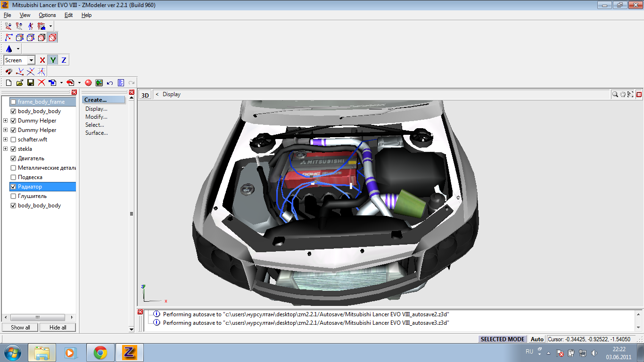Check the frame_body_frame visibility checkbox
Image resolution: width=644 pixels, height=362 pixels.
tap(13, 102)
